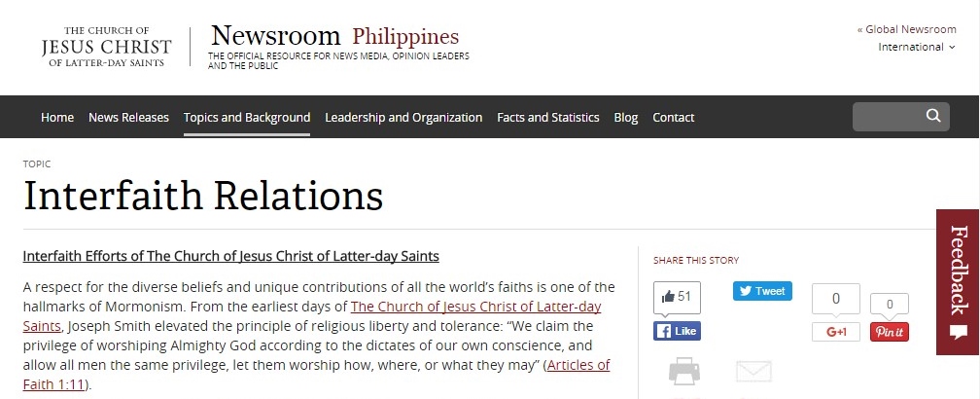Click the Facebook Like button
The image size is (980, 399).
(x=677, y=331)
